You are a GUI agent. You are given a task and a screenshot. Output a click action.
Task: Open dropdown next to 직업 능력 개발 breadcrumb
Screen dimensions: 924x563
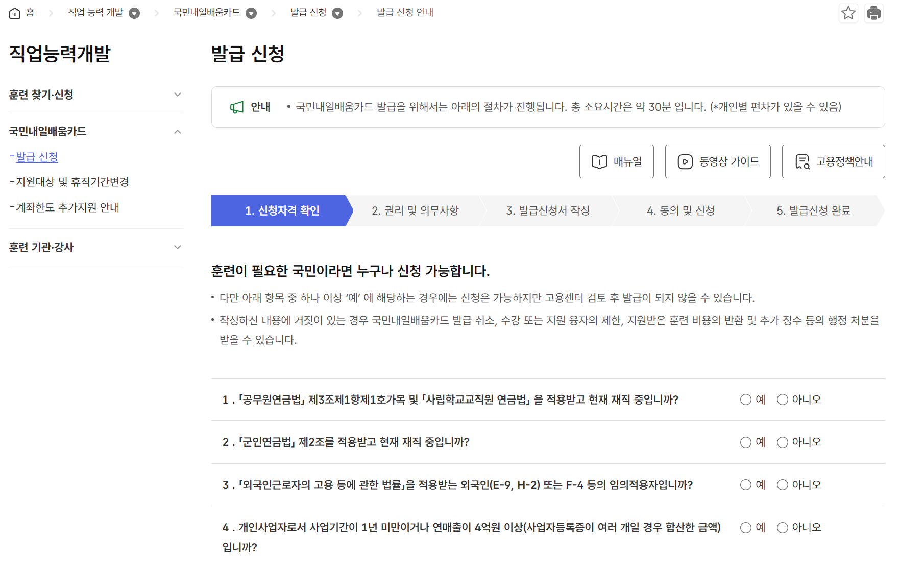[134, 13]
